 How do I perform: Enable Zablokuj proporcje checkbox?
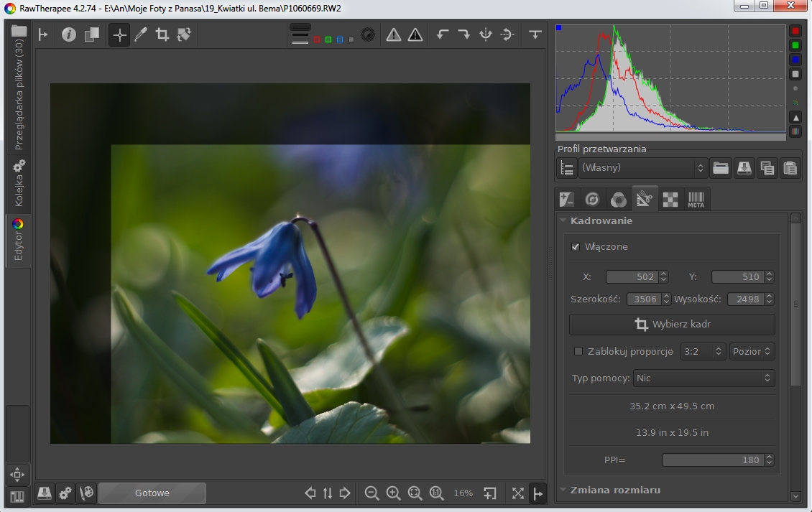tap(578, 351)
